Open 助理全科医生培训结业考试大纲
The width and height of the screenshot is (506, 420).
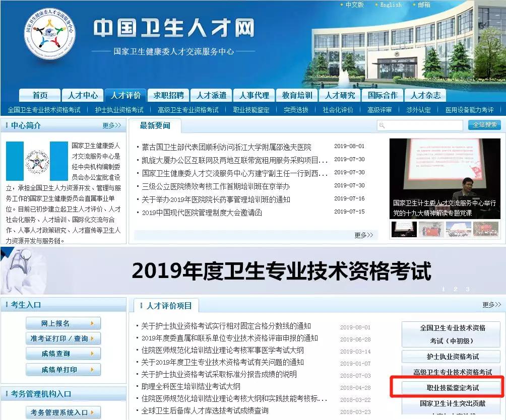tap(191, 386)
